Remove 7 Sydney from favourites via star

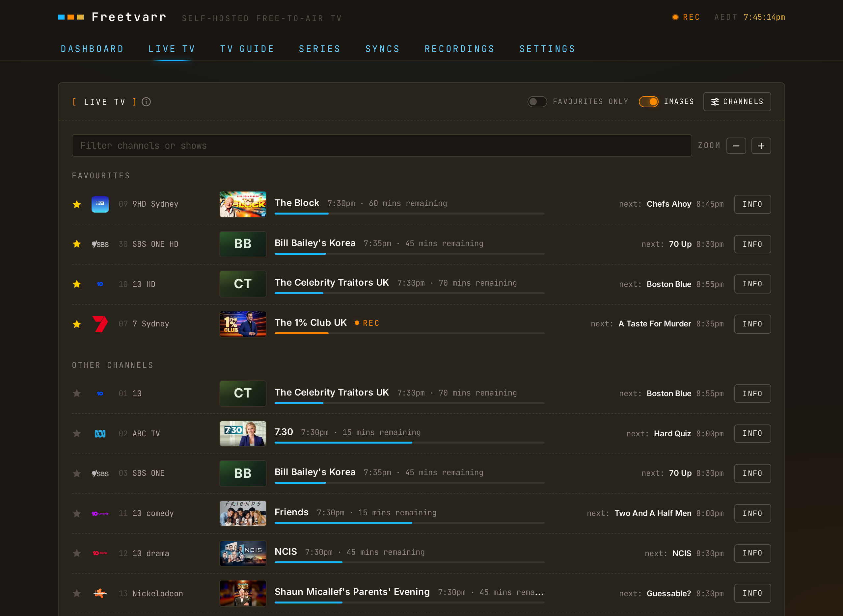tap(77, 324)
